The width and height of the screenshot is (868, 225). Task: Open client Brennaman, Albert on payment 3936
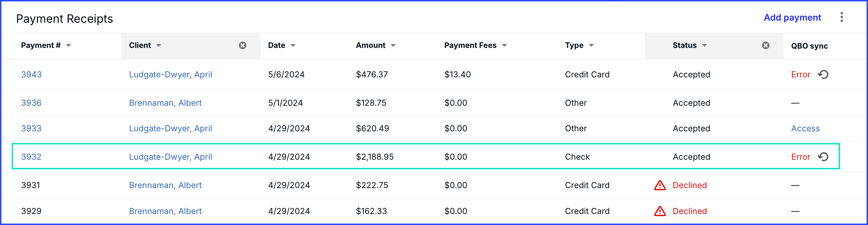click(165, 103)
